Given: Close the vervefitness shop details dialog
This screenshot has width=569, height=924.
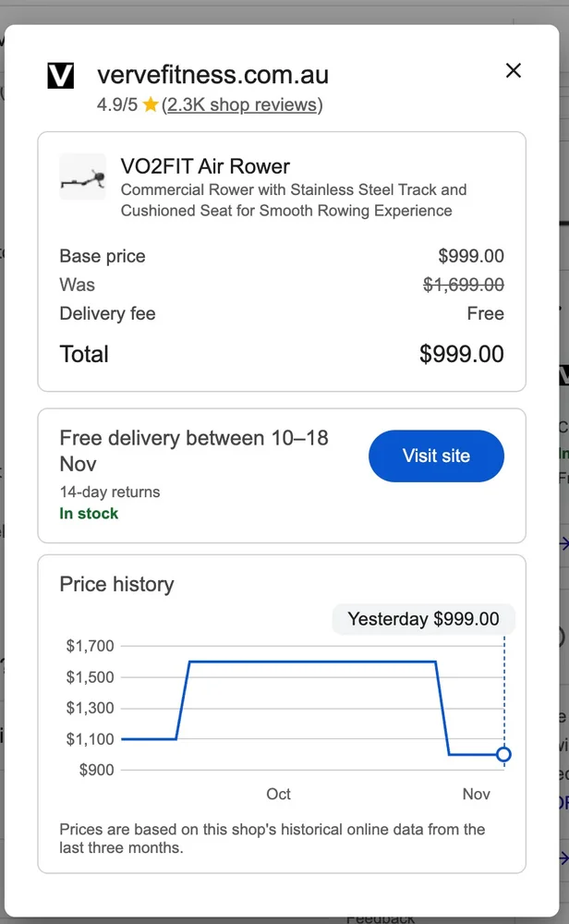Looking at the screenshot, I should tap(514, 70).
